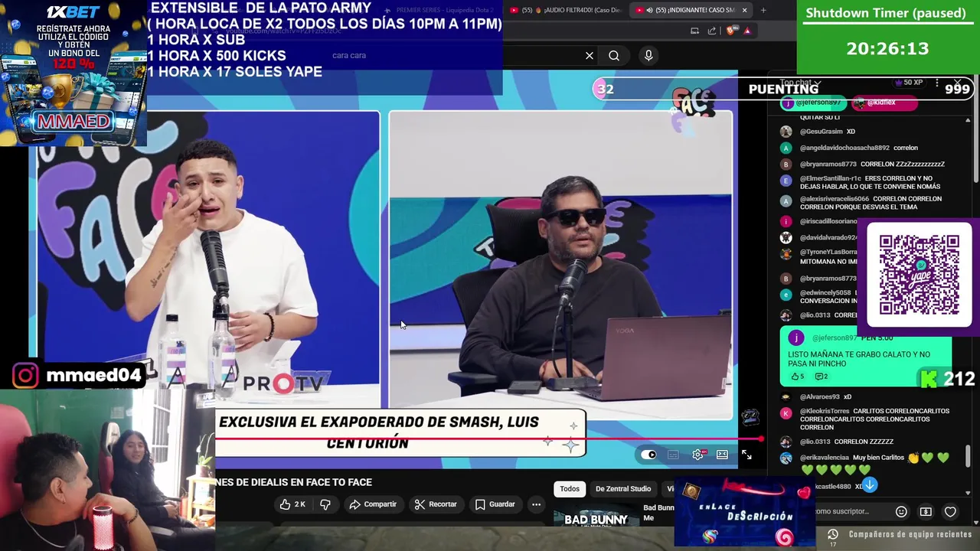
Task: Start voice search with microphone icon
Action: click(648, 55)
